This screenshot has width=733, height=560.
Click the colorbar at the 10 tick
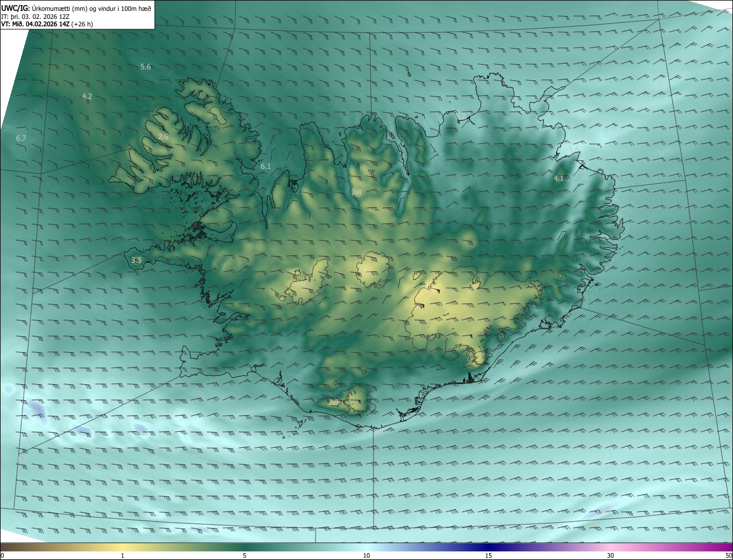point(366,555)
